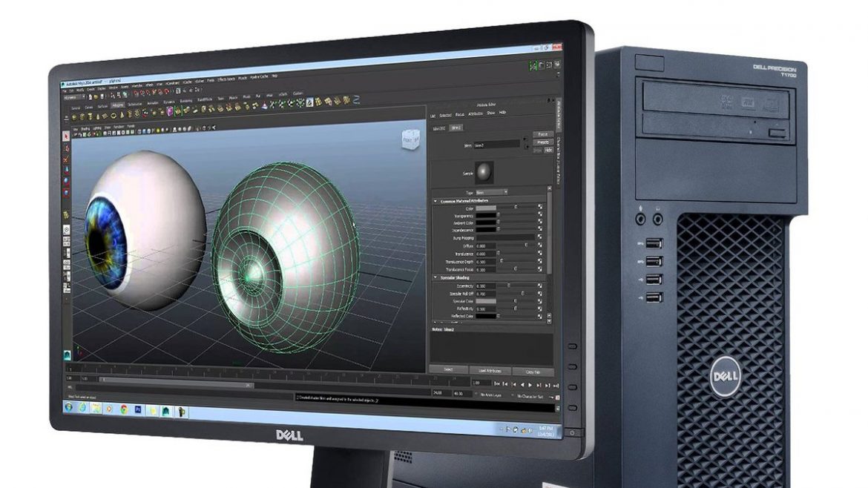Viewport: 868px width, 488px height.
Task: Click the Ambient Color swatch
Action: 486,222
